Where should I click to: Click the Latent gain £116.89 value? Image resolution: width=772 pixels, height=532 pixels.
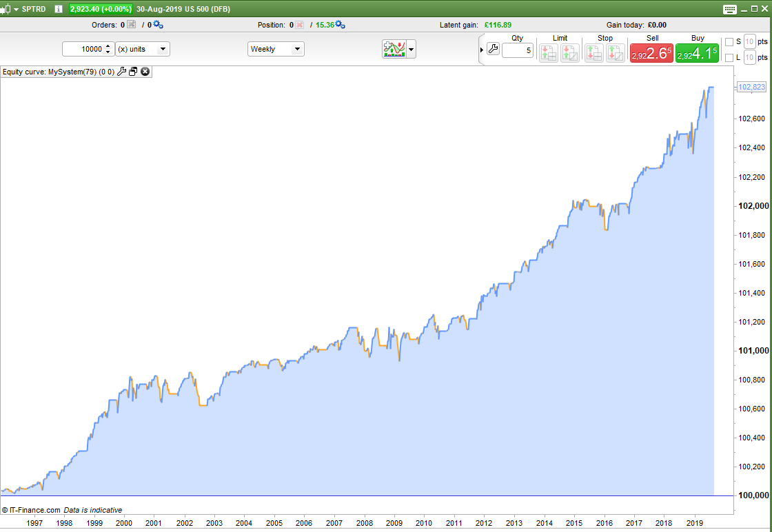(x=498, y=25)
